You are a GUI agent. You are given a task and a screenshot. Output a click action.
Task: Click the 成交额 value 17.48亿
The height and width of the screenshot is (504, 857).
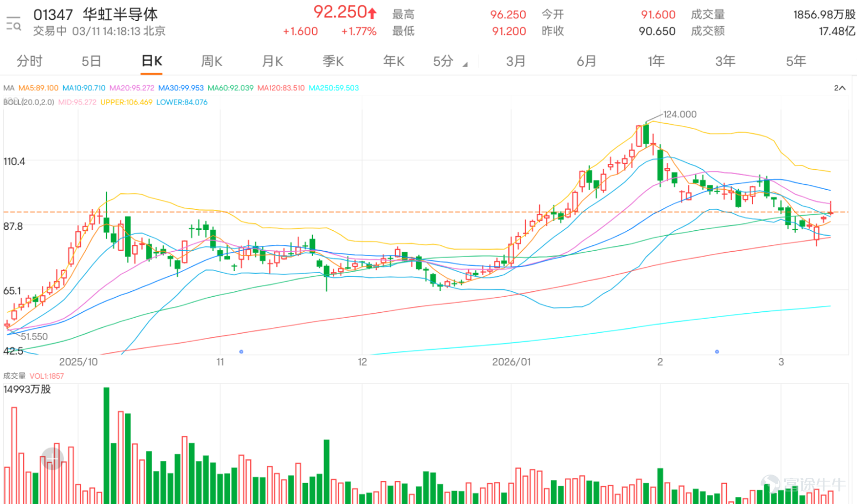tap(837, 32)
